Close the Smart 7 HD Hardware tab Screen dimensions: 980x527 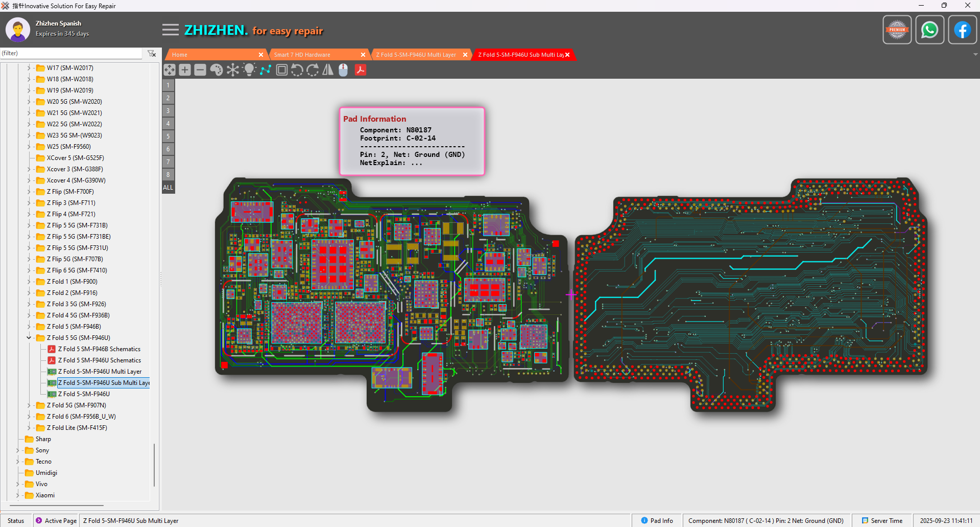click(363, 55)
